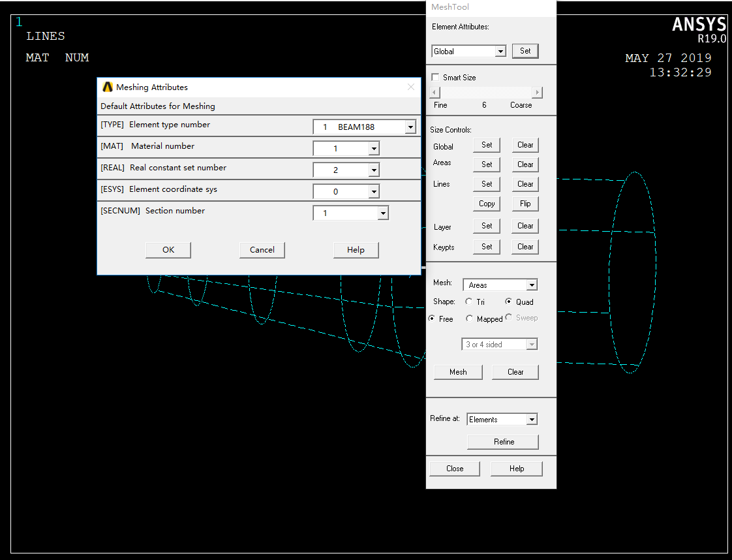The image size is (732, 560).
Task: Expand the Real constant set number dropdown
Action: [x=373, y=170]
